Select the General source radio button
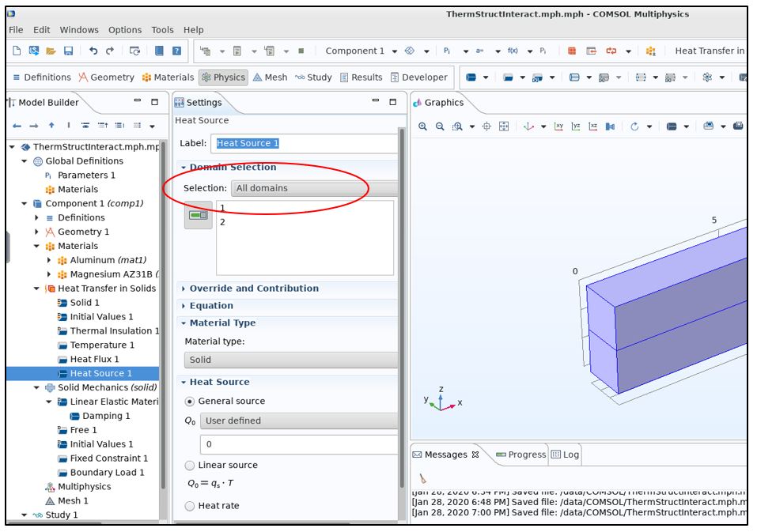 (x=190, y=402)
